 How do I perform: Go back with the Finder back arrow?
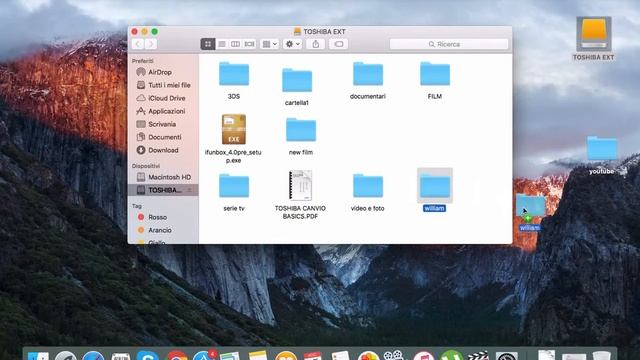click(138, 44)
